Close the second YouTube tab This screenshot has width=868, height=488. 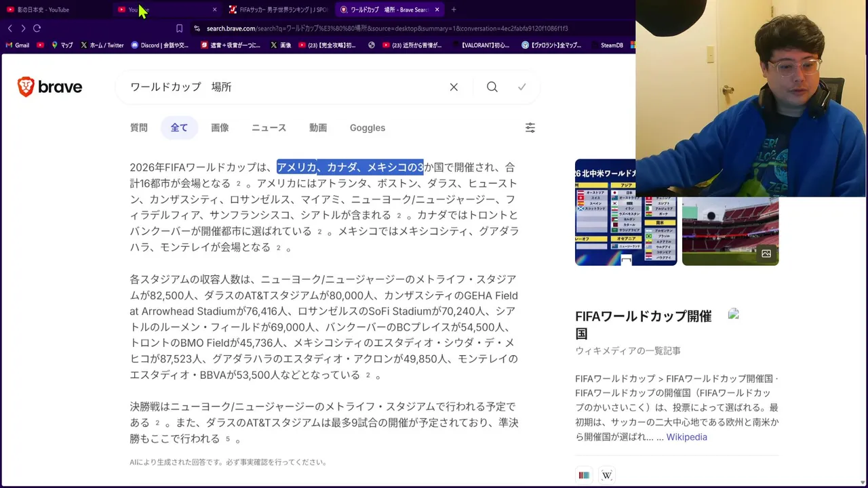click(214, 9)
